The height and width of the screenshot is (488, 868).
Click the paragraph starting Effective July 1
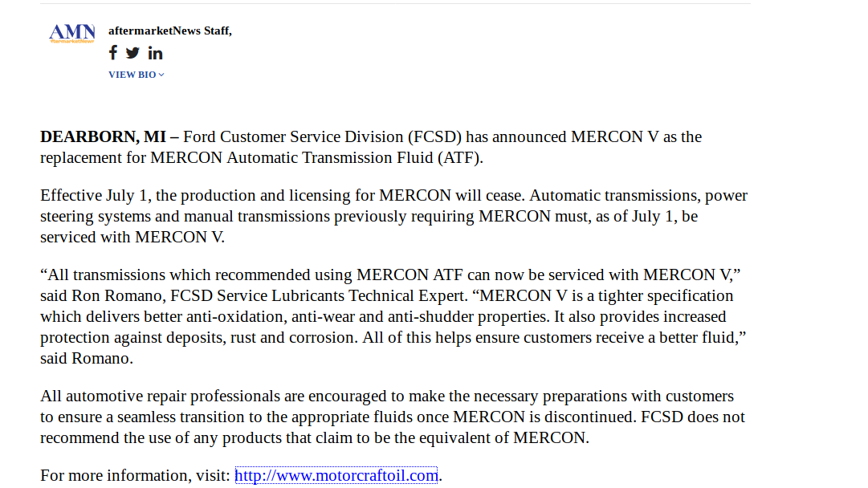393,217
